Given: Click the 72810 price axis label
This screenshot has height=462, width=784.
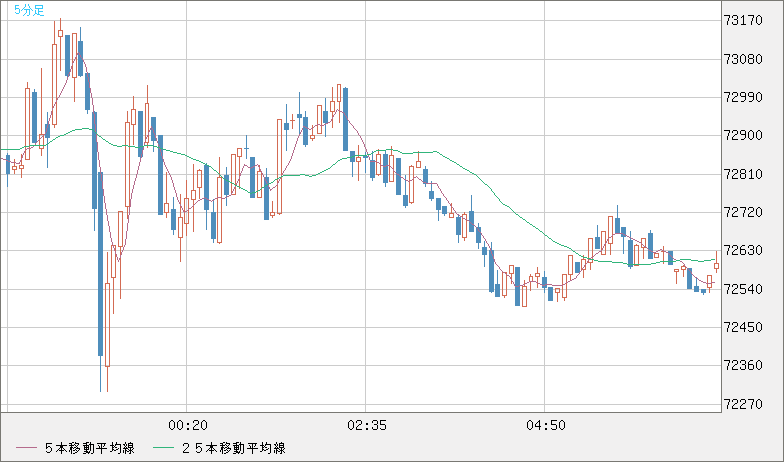Looking at the screenshot, I should [x=743, y=174].
